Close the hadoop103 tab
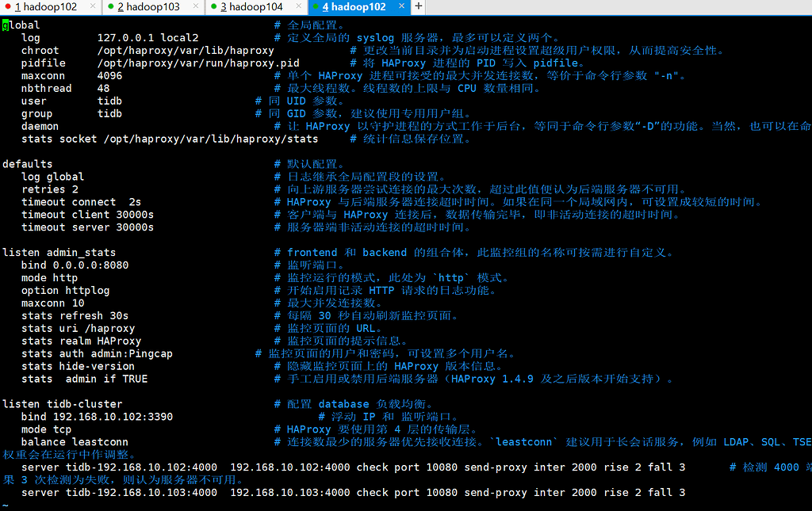The image size is (812, 511). pyautogui.click(x=195, y=6)
